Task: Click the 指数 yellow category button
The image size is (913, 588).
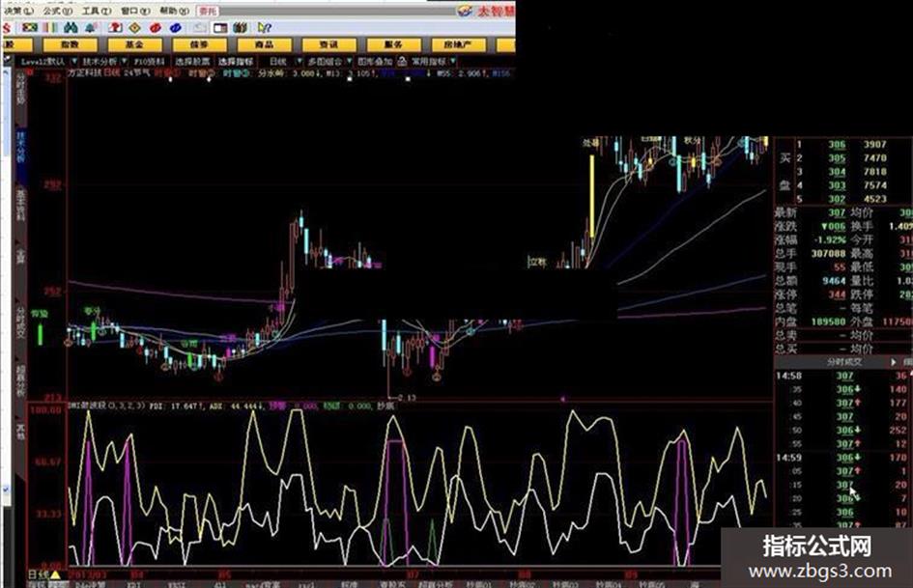Action: pos(70,44)
